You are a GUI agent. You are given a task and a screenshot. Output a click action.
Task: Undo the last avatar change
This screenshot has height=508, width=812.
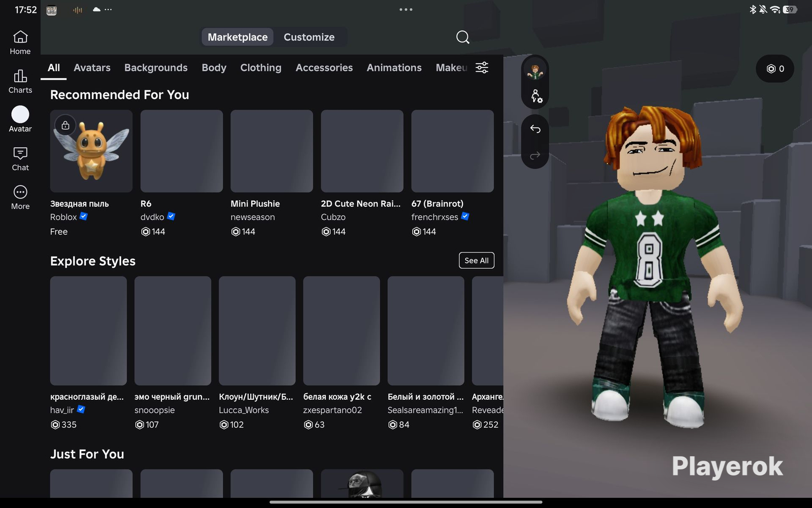[x=535, y=129]
